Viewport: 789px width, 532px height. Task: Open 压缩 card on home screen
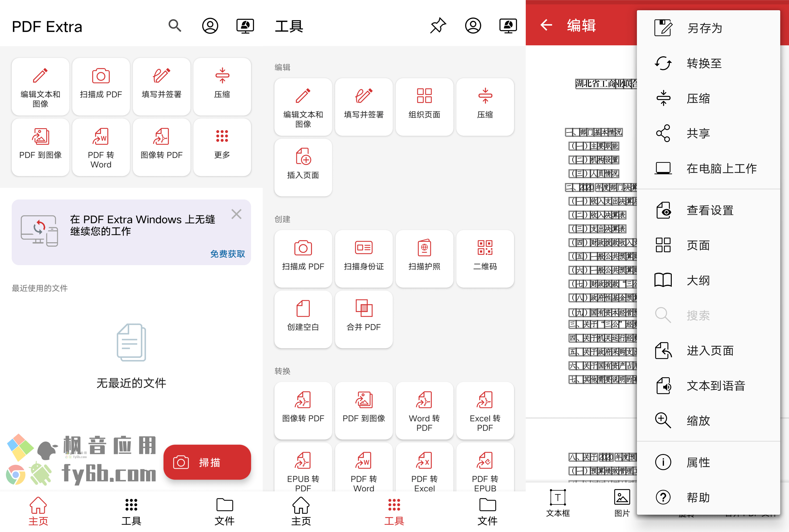[222, 87]
